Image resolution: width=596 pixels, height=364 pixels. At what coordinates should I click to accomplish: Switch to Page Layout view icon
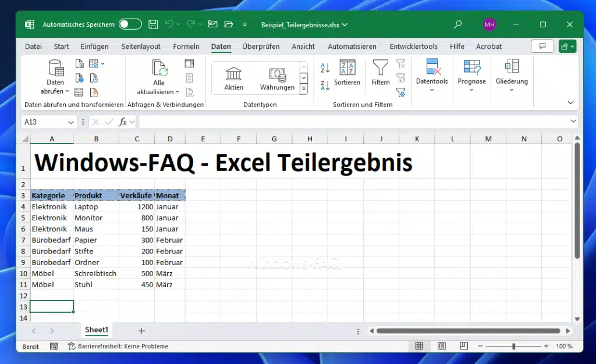(441, 346)
